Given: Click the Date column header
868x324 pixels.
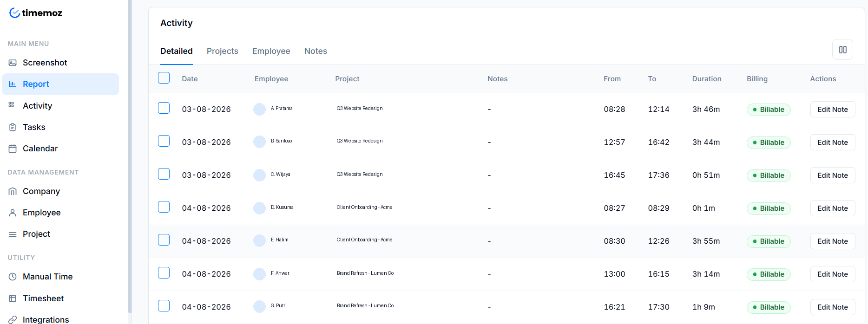Looking at the screenshot, I should [x=190, y=79].
